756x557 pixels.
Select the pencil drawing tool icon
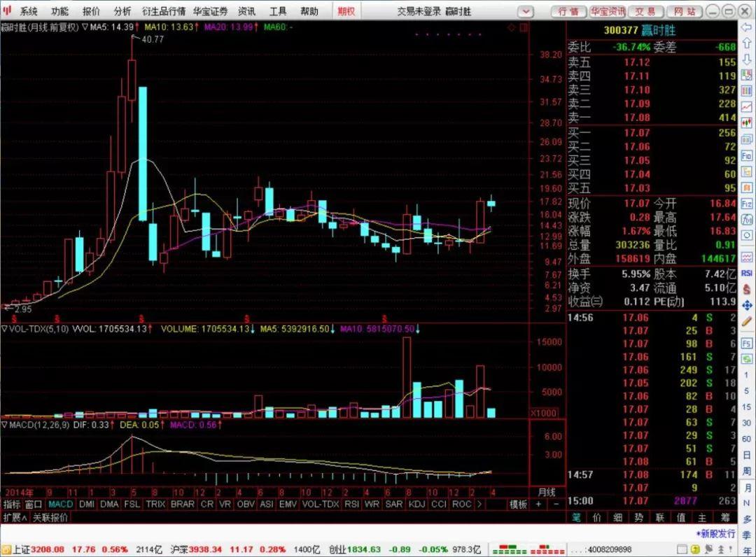coord(746,321)
